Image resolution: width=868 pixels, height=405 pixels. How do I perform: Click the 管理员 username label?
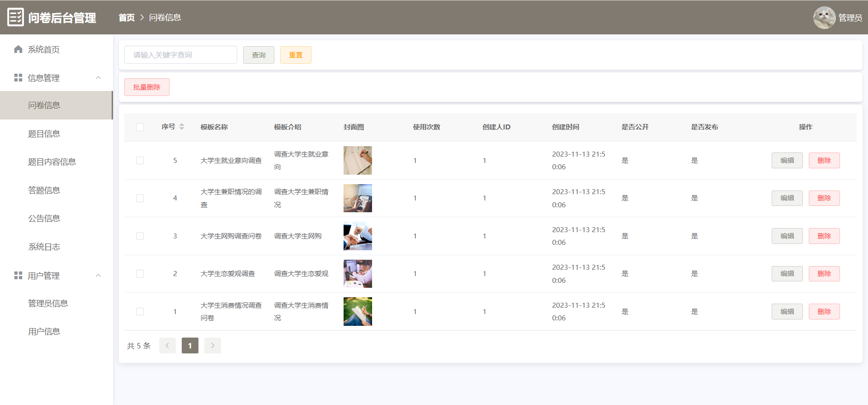(x=850, y=18)
